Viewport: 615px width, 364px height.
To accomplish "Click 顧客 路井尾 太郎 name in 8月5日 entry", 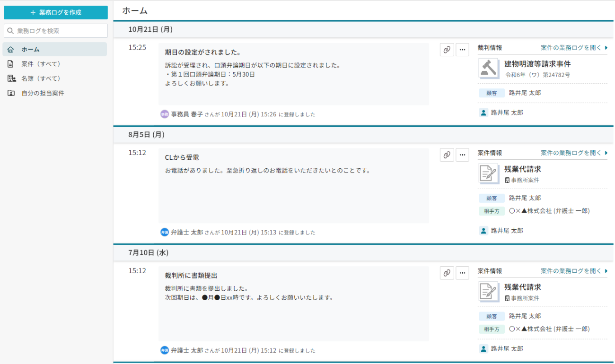I will pyautogui.click(x=525, y=198).
